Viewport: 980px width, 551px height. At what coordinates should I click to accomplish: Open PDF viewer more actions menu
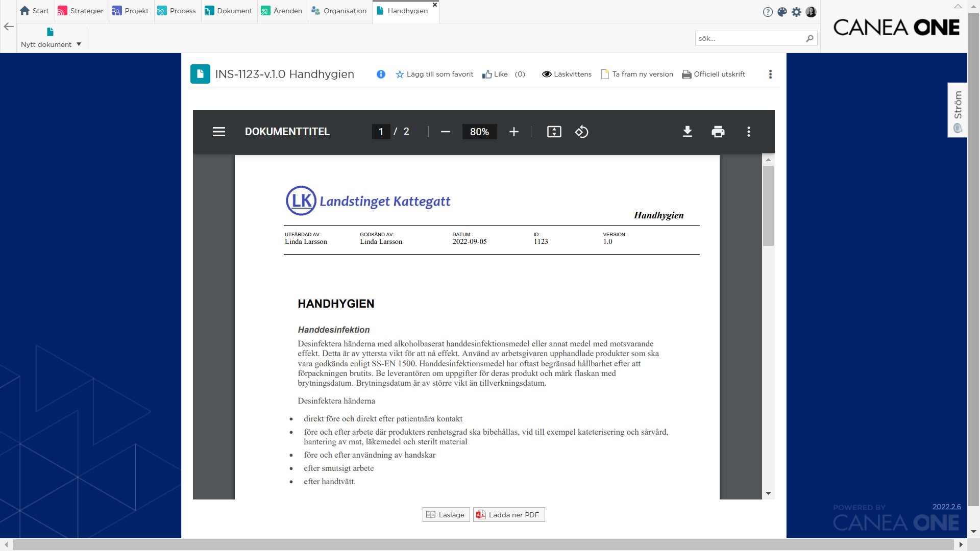point(749,132)
